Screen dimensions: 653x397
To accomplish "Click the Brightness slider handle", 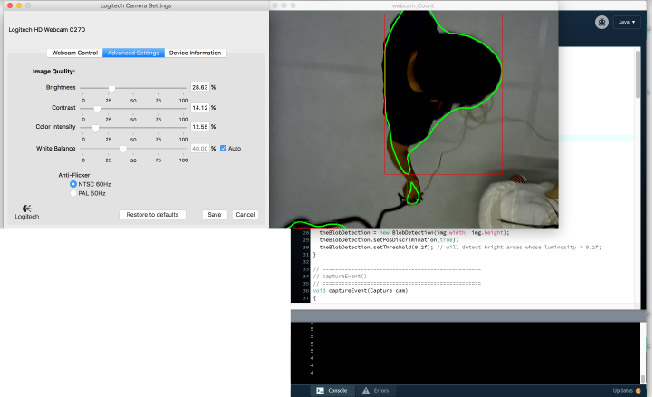I will pos(112,88).
